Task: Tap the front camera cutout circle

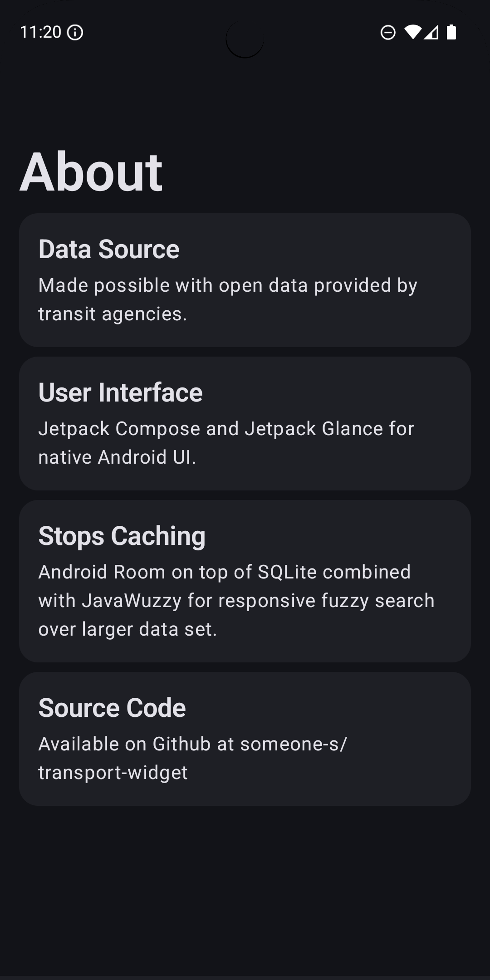Action: (245, 39)
